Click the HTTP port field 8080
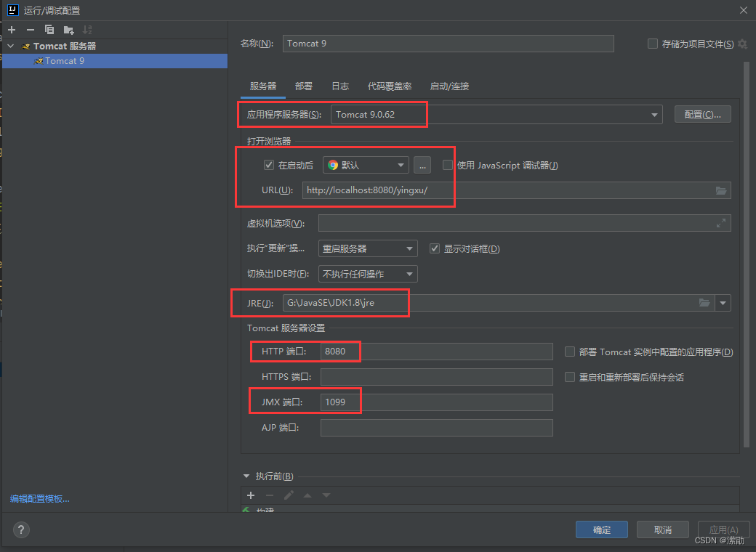 436,351
